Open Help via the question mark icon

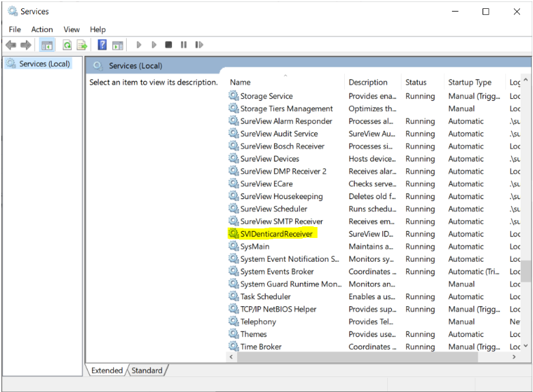click(102, 45)
